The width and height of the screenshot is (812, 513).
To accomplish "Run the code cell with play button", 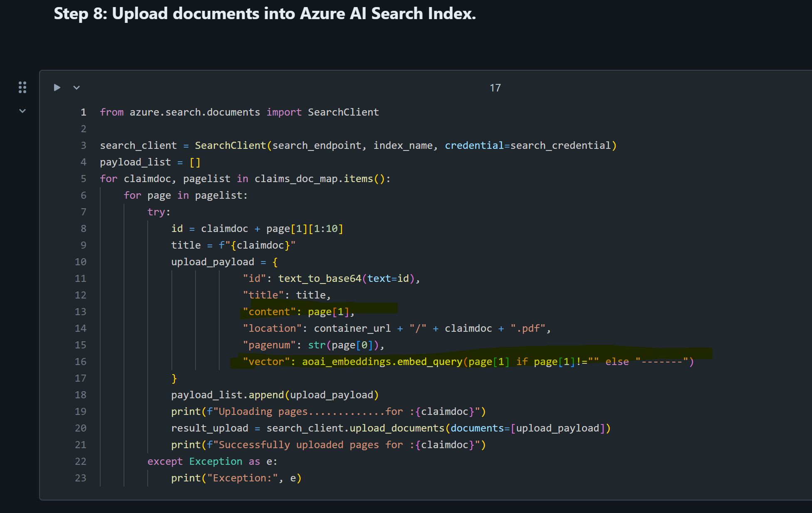I will pos(57,88).
